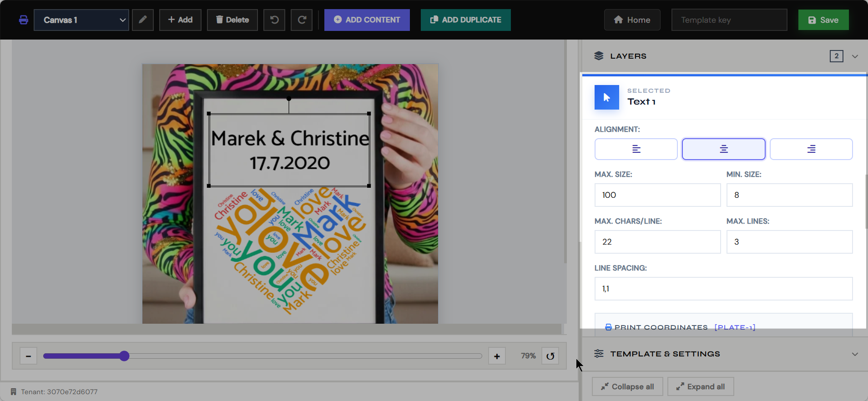Click the zoom slider handle
The height and width of the screenshot is (401, 868).
click(x=124, y=356)
